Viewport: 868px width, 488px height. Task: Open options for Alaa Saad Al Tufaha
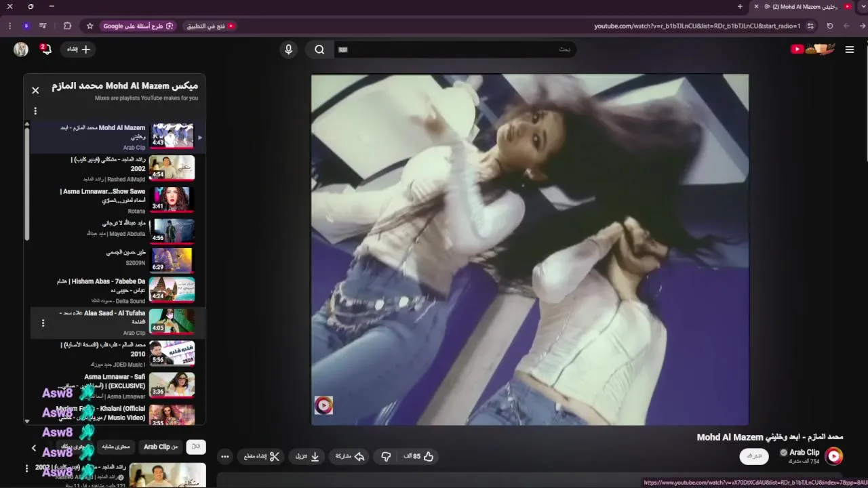pyautogui.click(x=43, y=323)
